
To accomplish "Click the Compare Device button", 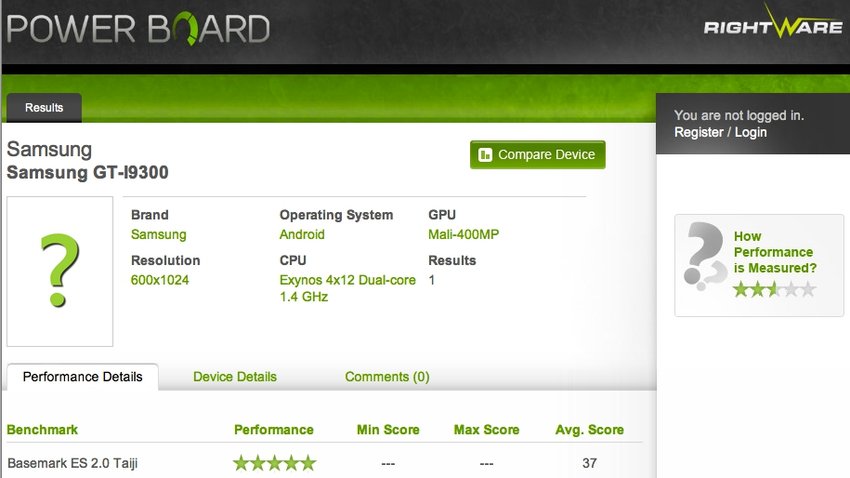I will [538, 155].
